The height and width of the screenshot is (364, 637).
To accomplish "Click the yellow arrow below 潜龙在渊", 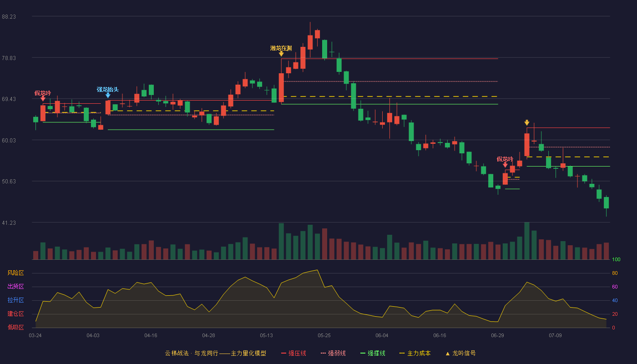I will click(281, 54).
